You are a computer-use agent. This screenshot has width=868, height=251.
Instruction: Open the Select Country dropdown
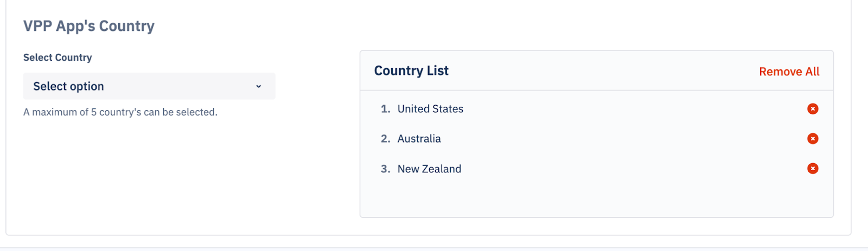[149, 86]
